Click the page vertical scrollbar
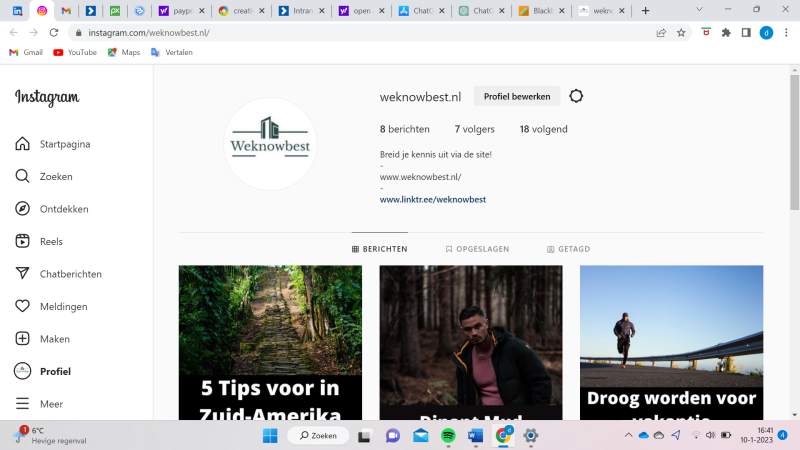The image size is (800, 450). coord(794,142)
